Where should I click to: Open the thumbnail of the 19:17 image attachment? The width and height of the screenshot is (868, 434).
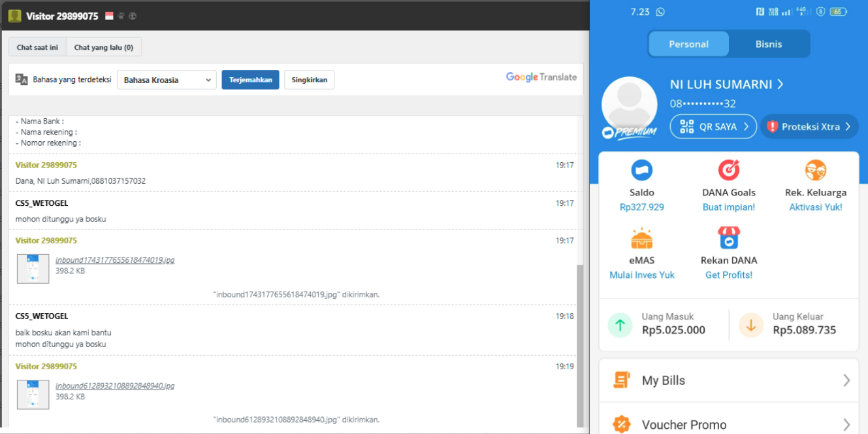click(x=33, y=269)
